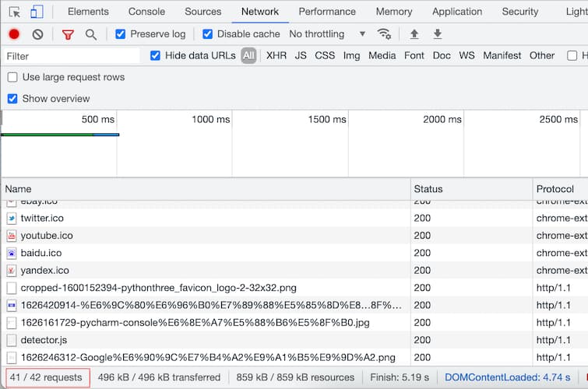Uncheck the Preserve log checkbox
588x389 pixels.
click(x=120, y=34)
